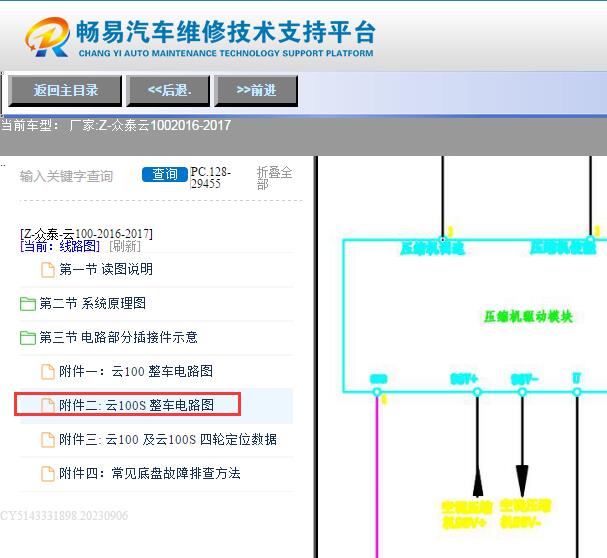This screenshot has height=558, width=607.
Task: Open 附件二: 云100S 整车电路图
Action: [136, 405]
